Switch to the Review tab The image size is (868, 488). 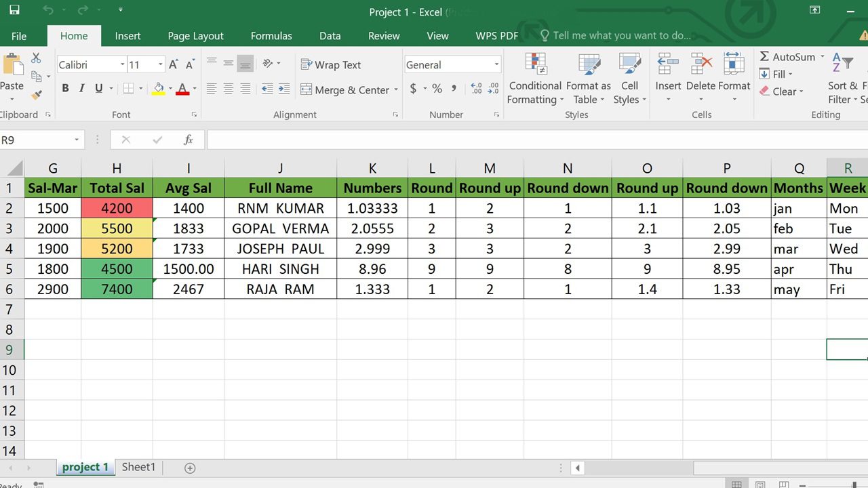coord(384,36)
